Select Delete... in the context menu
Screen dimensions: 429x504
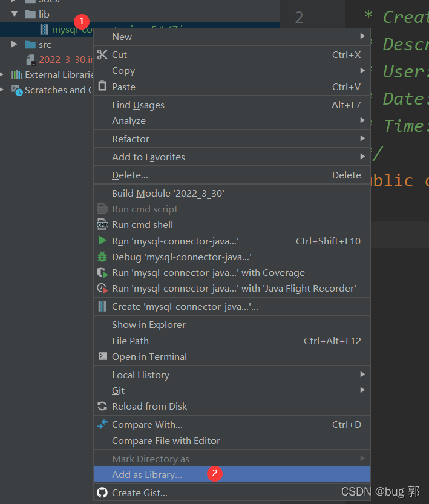pos(130,175)
